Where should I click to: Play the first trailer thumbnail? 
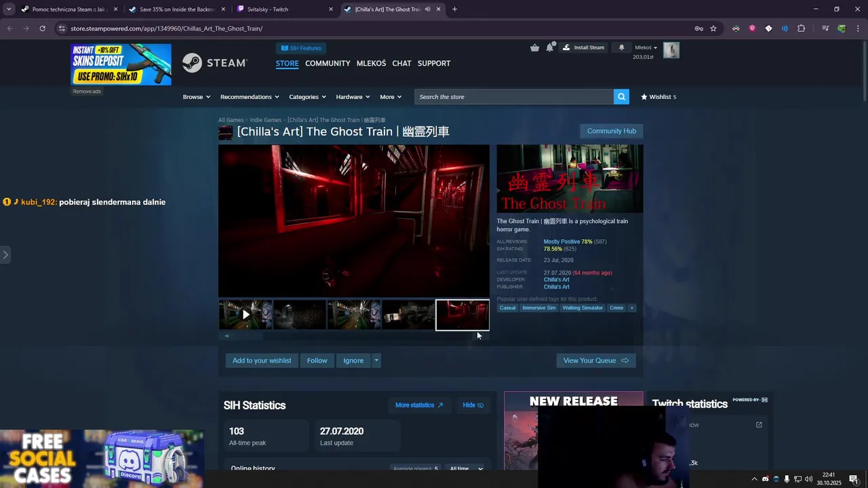(x=245, y=314)
